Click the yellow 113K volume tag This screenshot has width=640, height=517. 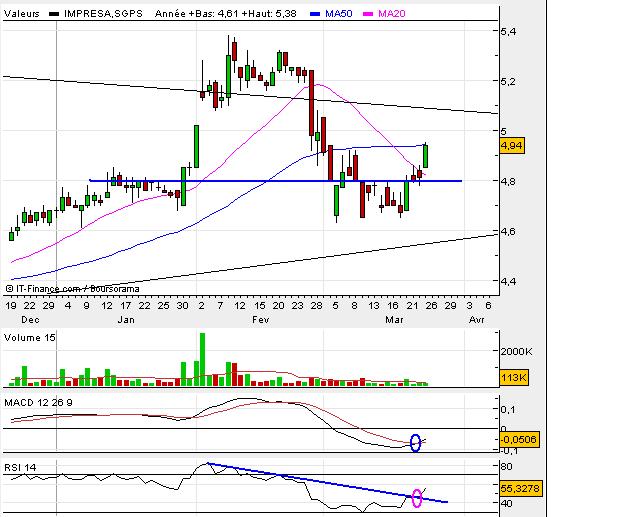point(513,377)
